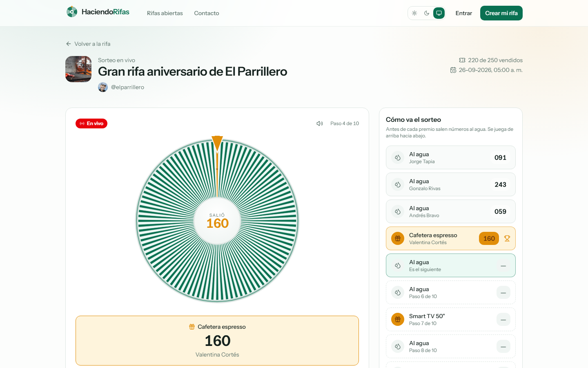Image resolution: width=588 pixels, height=368 pixels.
Task: Click dash placeholder in Paso 6 de 10 row
Action: pos(503,292)
